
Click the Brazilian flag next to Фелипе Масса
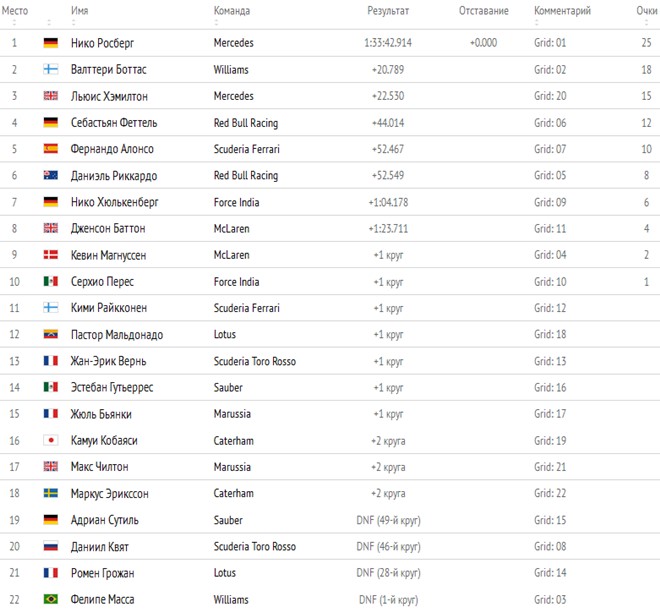click(x=51, y=599)
